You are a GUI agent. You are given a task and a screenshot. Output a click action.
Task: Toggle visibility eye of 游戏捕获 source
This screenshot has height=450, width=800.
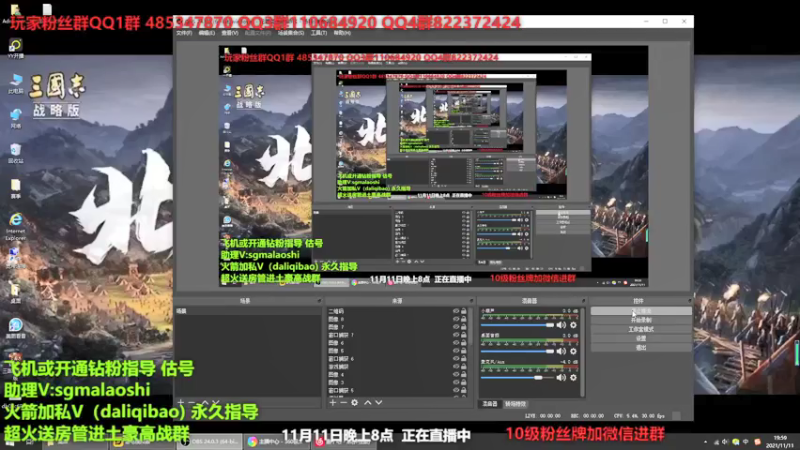coord(456,366)
